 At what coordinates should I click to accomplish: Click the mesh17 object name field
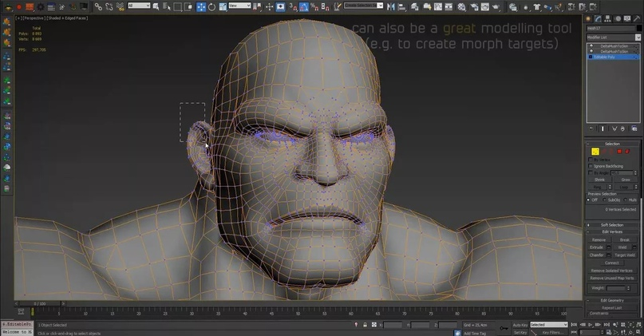[x=610, y=29]
